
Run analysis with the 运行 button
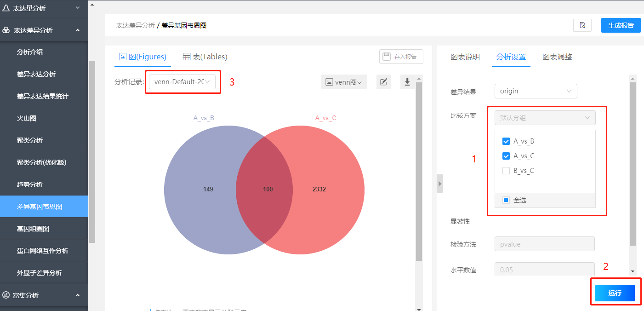(x=615, y=293)
